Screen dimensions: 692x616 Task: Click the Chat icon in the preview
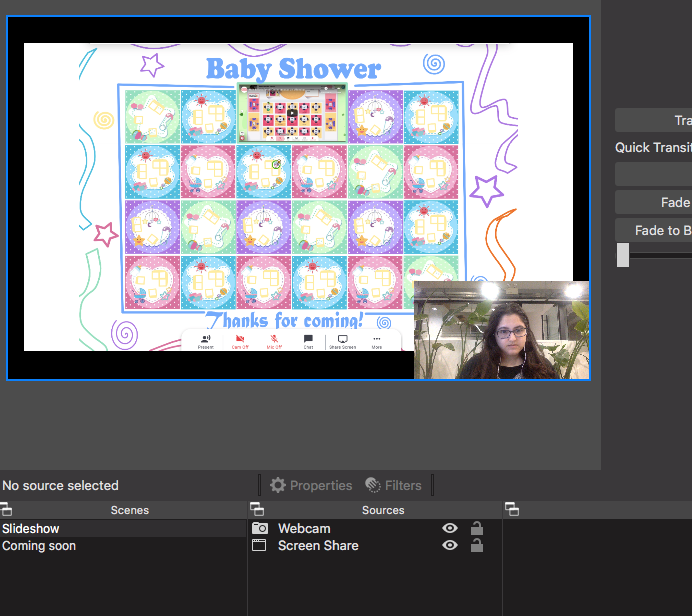pos(308,340)
